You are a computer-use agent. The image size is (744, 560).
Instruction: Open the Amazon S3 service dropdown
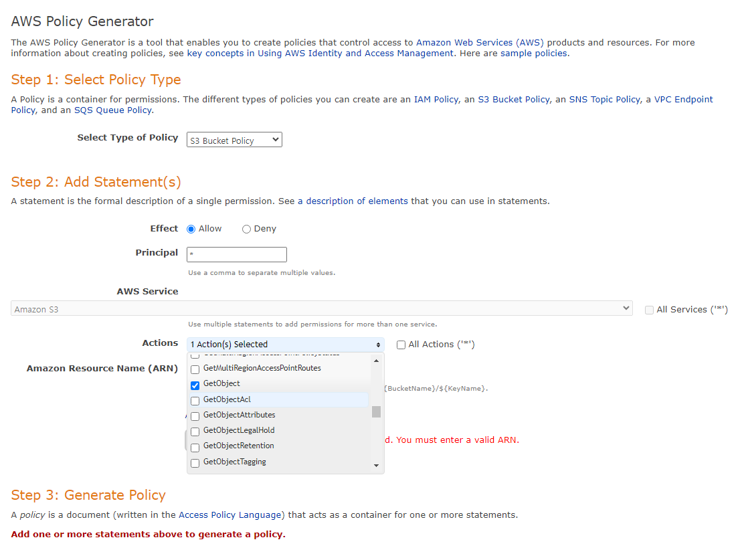tap(322, 308)
